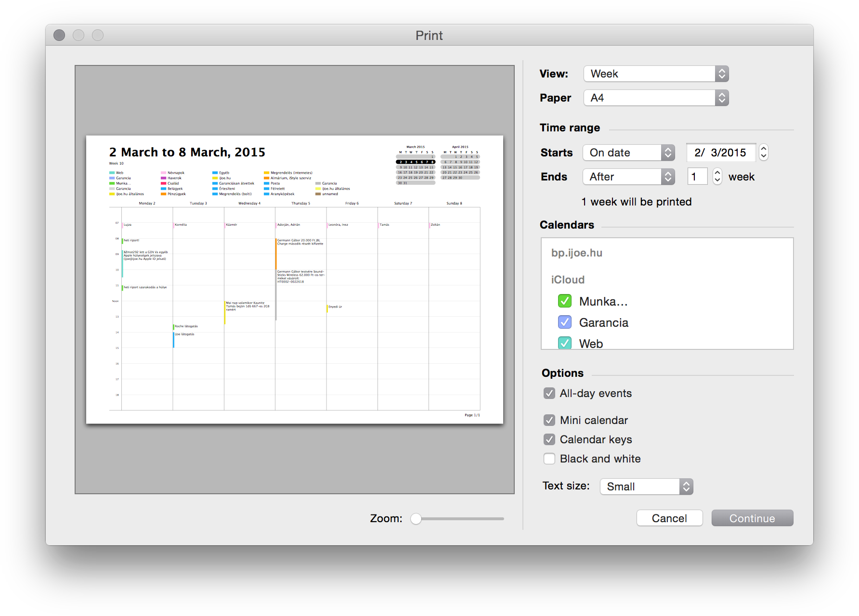Click the March 2015 mini calendar in preview
This screenshot has width=859, height=616.
point(416,165)
